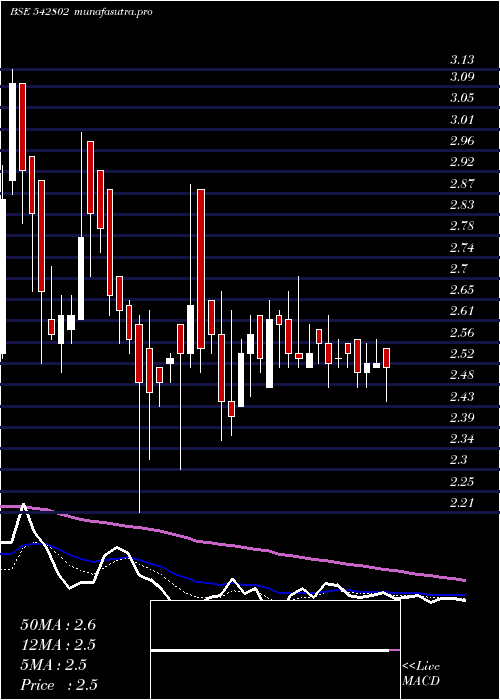Image resolution: width=500 pixels, height=700 pixels.
Task: Select the 2.83 price axis label
Action: [x=462, y=205]
